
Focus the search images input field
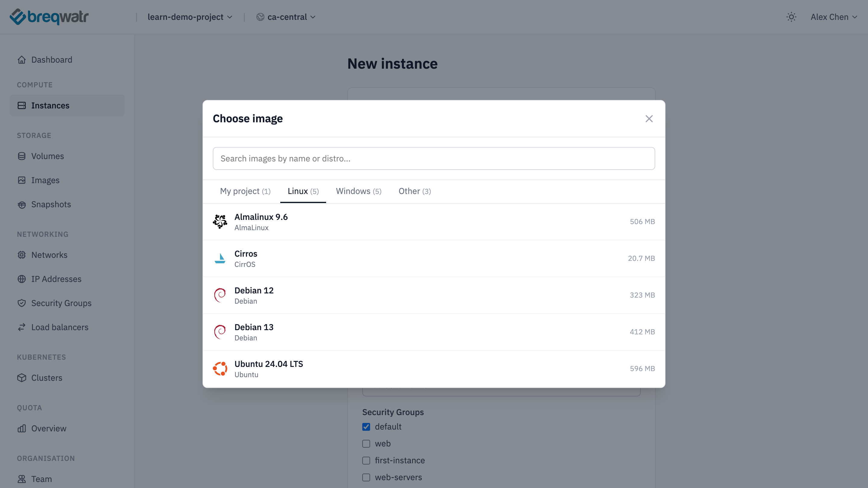pyautogui.click(x=434, y=158)
